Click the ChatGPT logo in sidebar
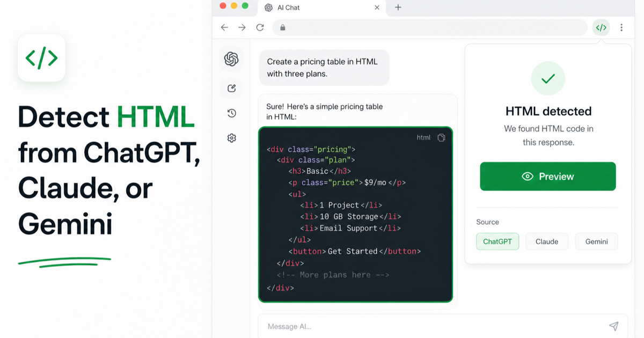 [231, 59]
